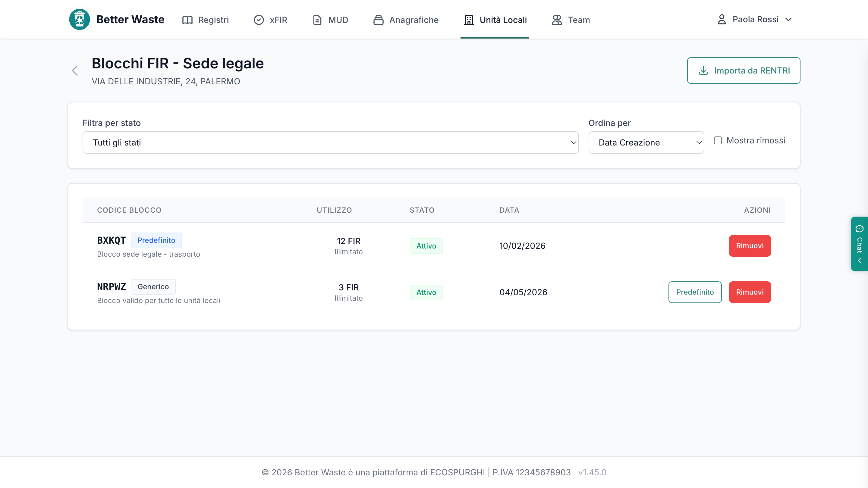
Task: Click the address VIA DELLE INDUSTRIE, 24, PALERMO
Action: 166,82
